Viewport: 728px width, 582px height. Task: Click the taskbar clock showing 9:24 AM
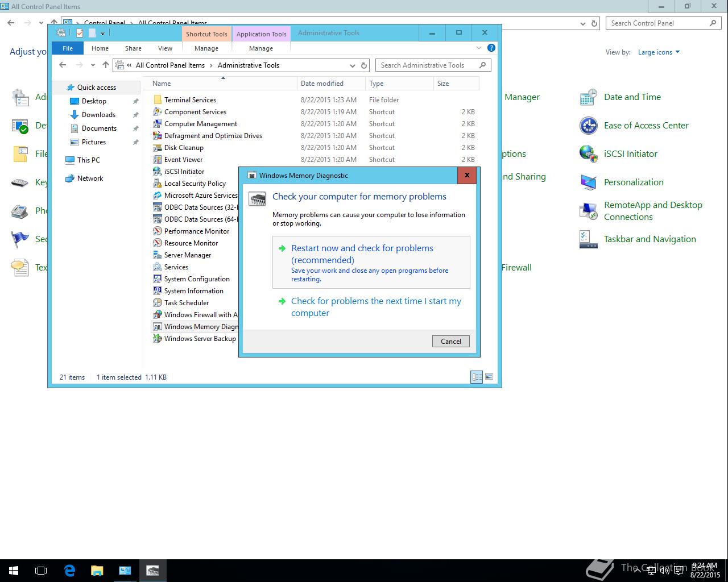(705, 571)
